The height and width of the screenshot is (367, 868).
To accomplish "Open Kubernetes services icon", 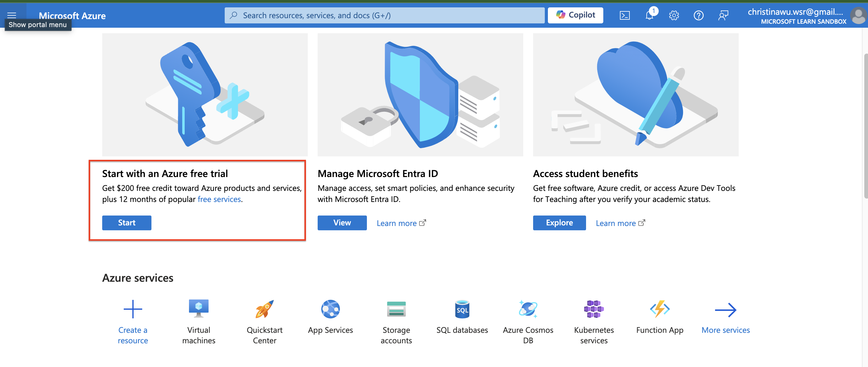I will (594, 309).
